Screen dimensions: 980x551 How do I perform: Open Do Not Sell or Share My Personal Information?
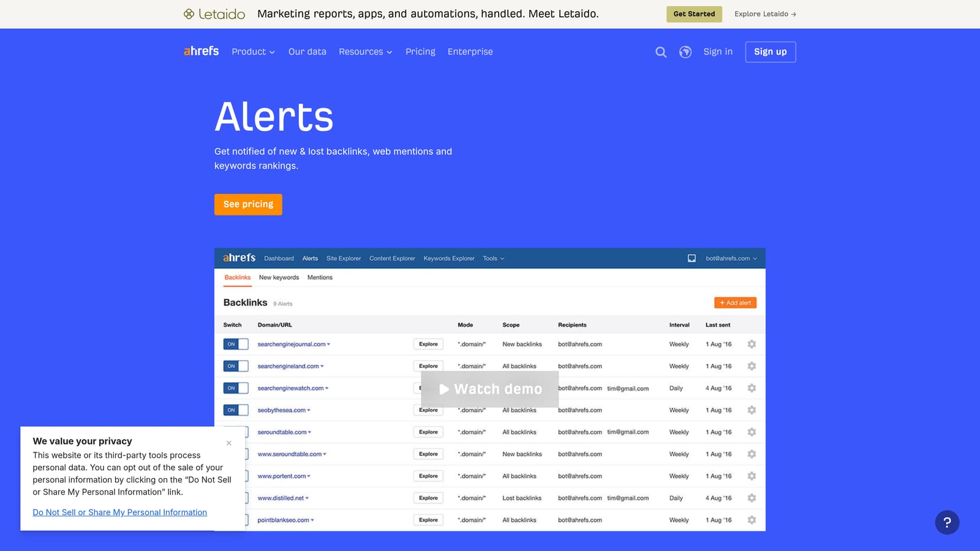coord(119,512)
